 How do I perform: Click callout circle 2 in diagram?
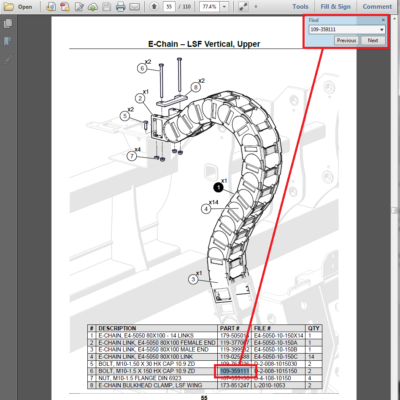[140, 98]
